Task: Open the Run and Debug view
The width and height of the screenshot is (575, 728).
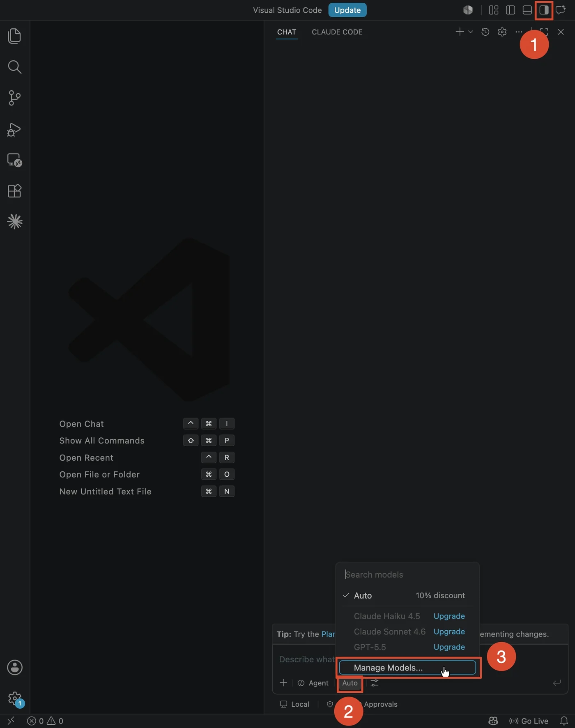Action: (x=14, y=129)
